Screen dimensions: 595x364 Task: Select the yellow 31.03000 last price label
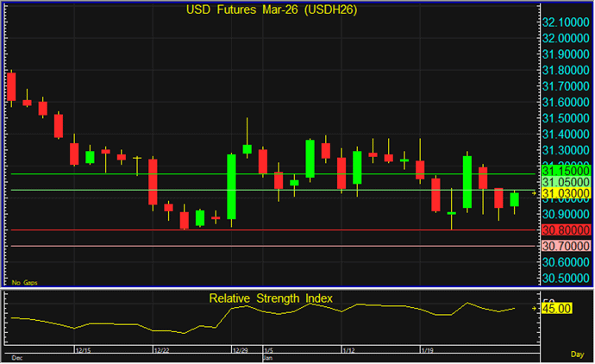(566, 193)
